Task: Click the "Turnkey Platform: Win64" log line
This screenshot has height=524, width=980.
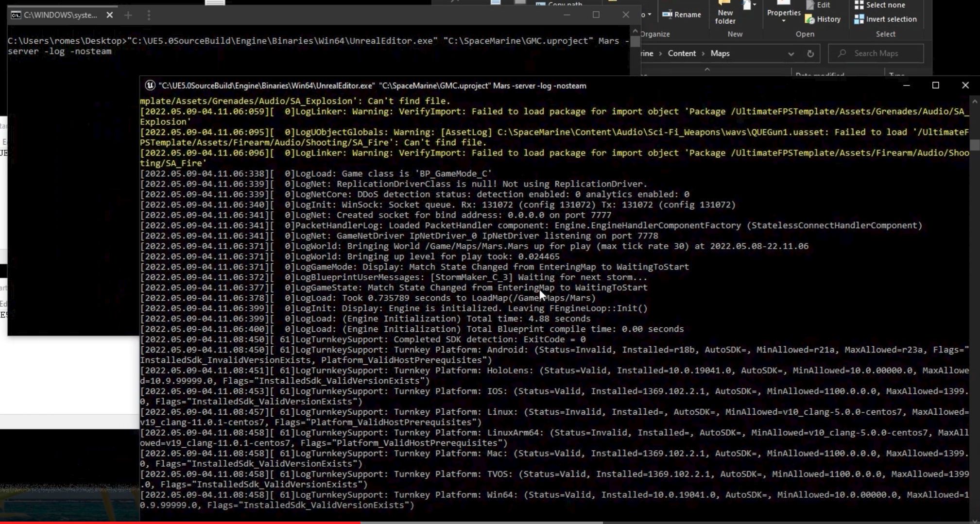Action: [554, 500]
